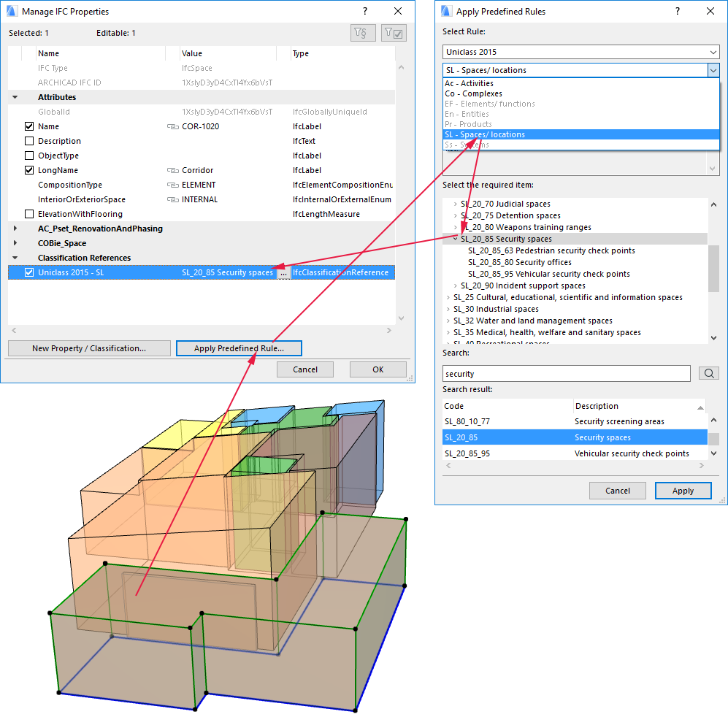This screenshot has height=717, width=728.
Task: Click the SL - Spaces/ locations dropdown arrow
Action: pos(713,70)
